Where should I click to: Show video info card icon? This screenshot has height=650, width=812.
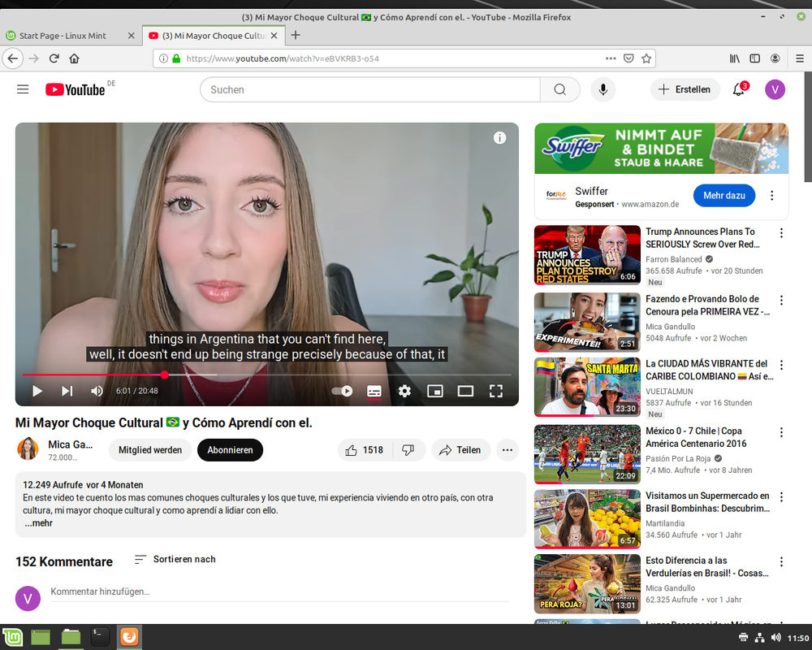point(499,138)
